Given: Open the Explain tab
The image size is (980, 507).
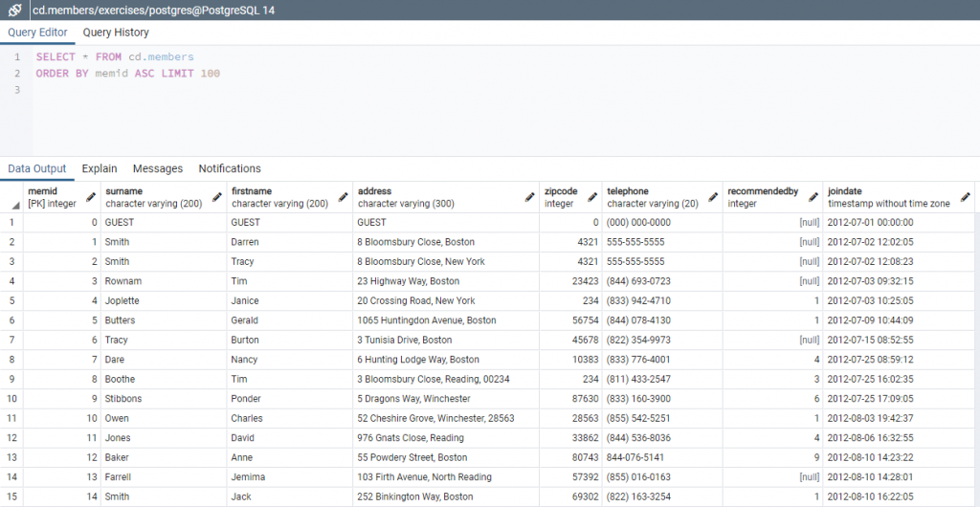Looking at the screenshot, I should [100, 168].
